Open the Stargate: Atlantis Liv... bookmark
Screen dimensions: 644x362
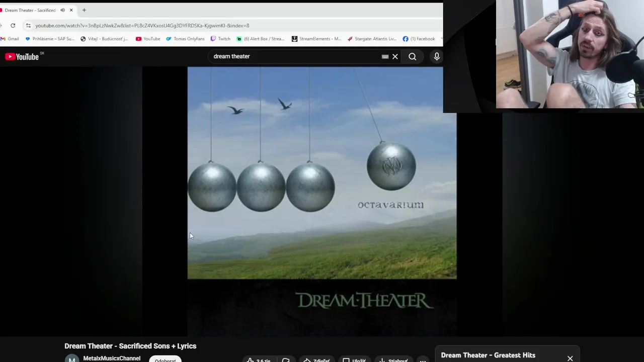tap(372, 39)
